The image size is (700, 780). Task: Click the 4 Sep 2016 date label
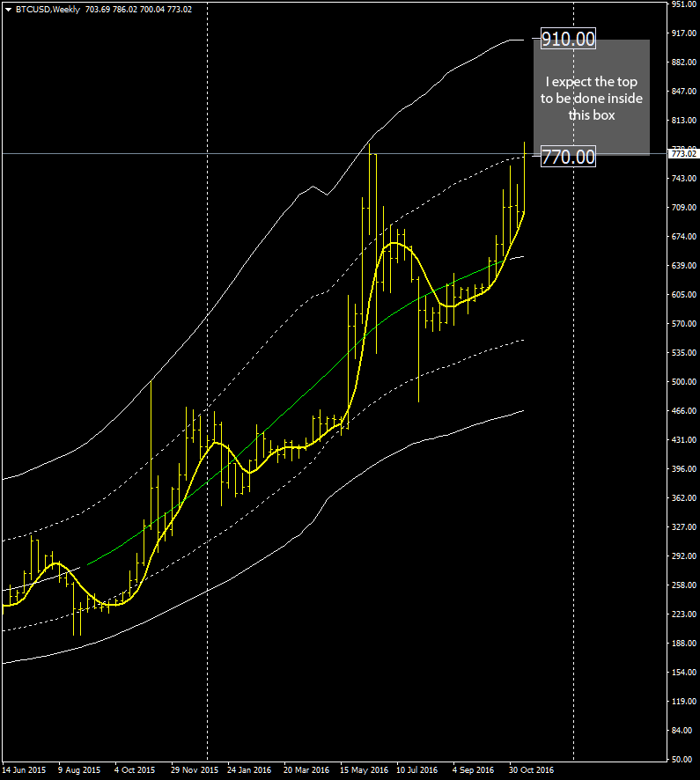pos(473,769)
